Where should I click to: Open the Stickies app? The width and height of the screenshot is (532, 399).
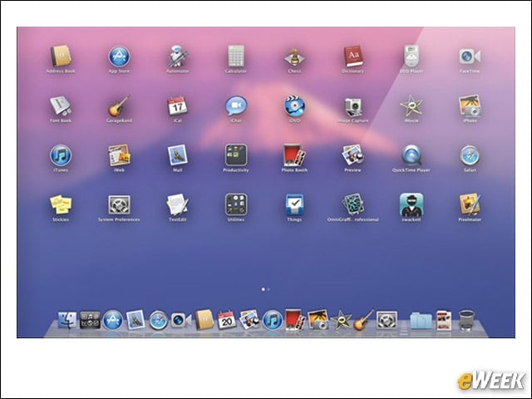tap(61, 204)
